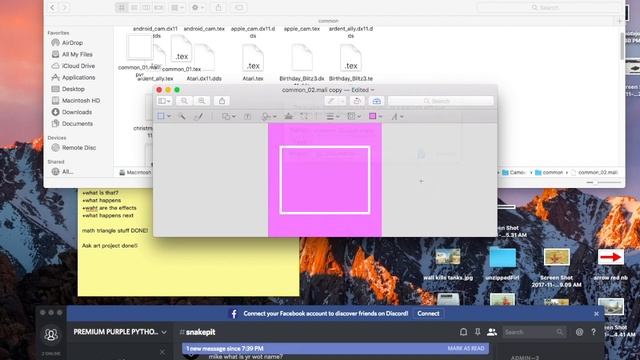Open the line style dropdown

[x=333, y=116]
